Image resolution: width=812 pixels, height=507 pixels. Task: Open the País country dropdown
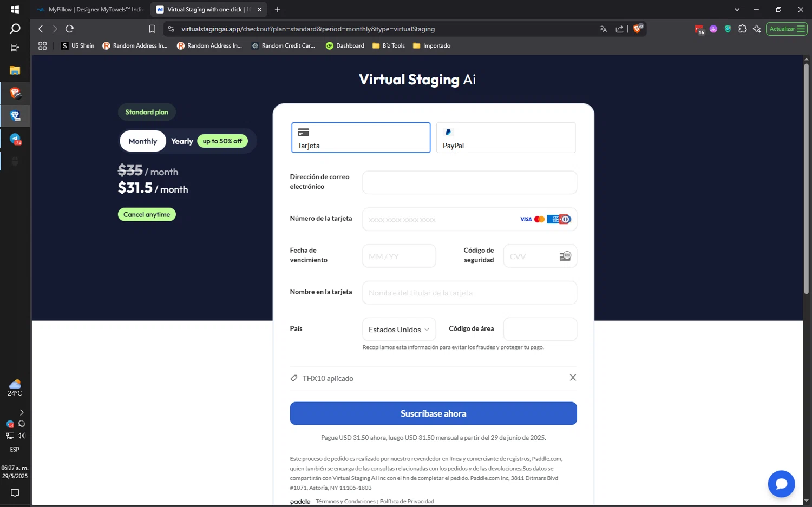coord(399,329)
